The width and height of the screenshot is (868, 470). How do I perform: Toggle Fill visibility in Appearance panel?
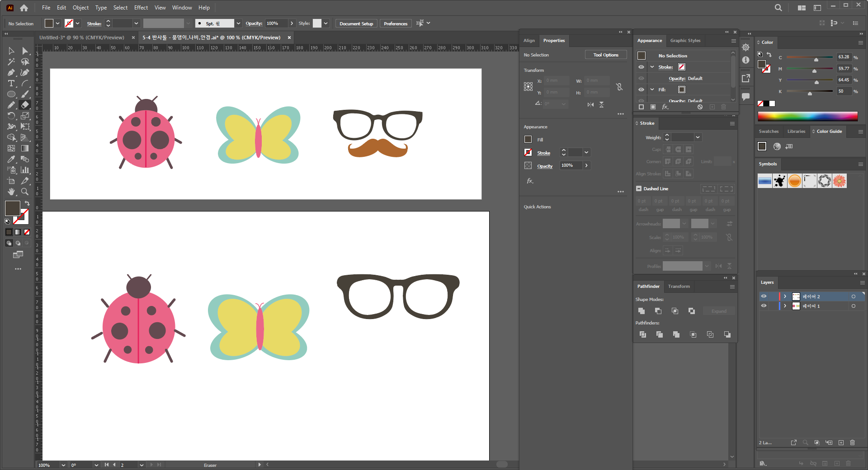coord(641,89)
